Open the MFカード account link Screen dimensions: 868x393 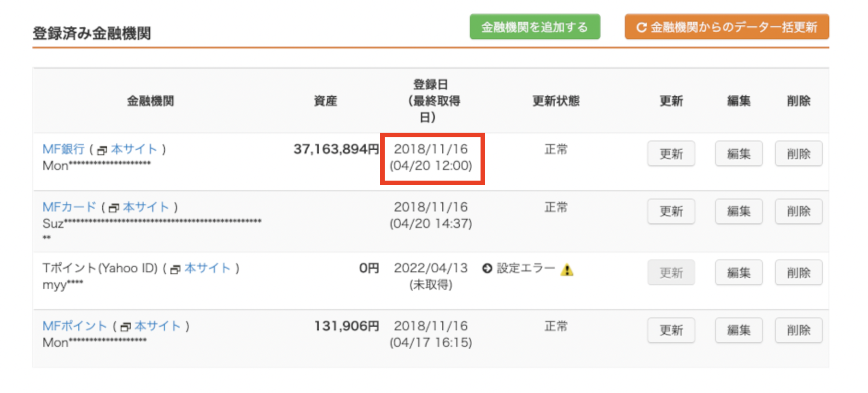coord(70,207)
